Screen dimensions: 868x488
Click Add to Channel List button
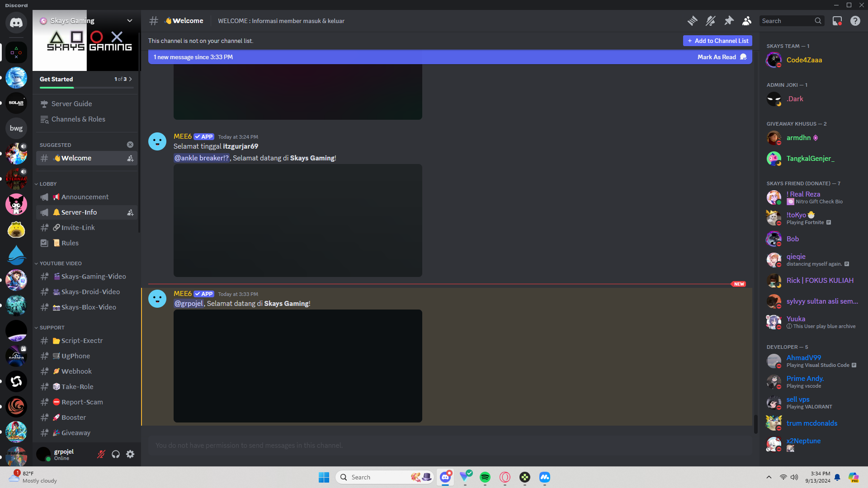tap(717, 41)
